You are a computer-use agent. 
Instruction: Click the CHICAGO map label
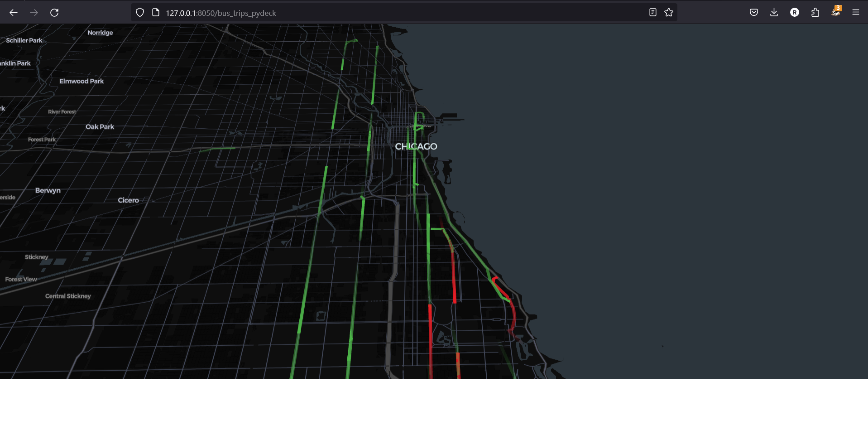point(416,146)
